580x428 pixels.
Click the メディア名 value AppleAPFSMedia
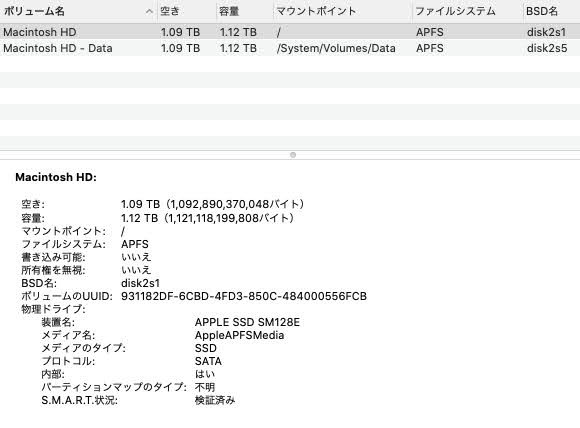tap(239, 335)
